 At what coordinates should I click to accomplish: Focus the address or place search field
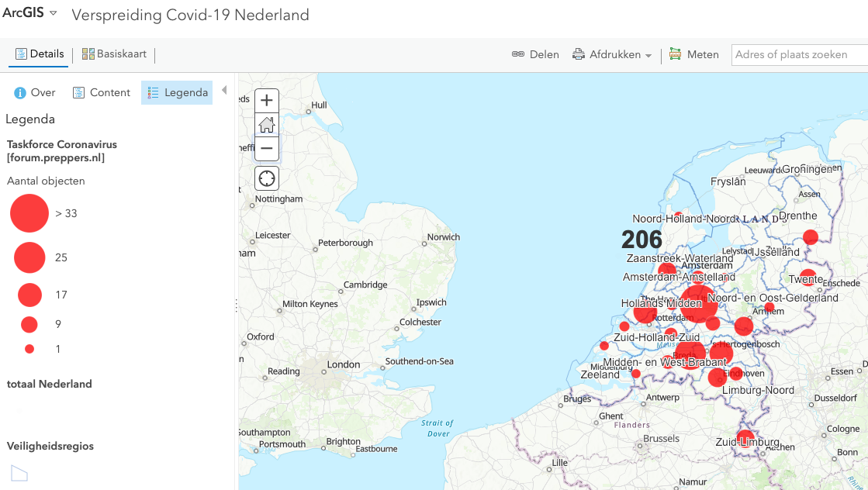[800, 55]
